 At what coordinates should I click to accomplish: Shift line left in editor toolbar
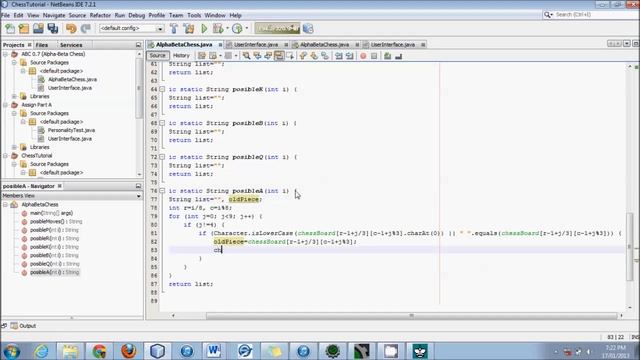(339, 56)
